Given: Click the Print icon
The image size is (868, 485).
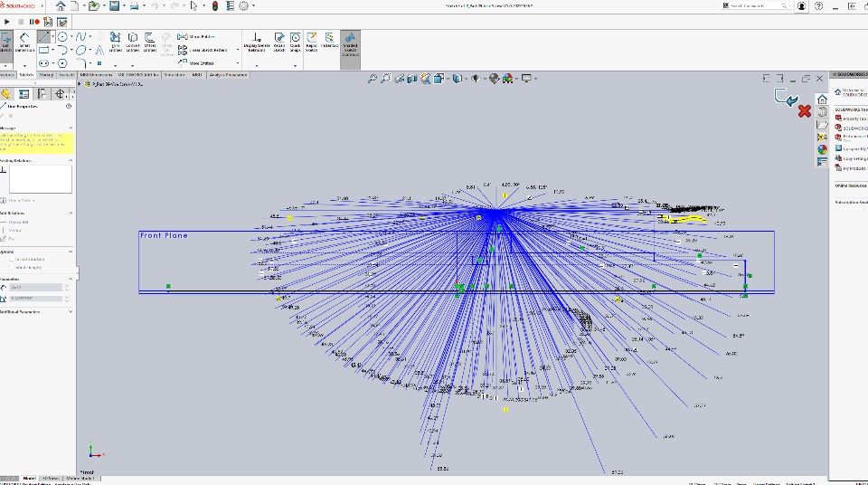Looking at the screenshot, I should (134, 6).
